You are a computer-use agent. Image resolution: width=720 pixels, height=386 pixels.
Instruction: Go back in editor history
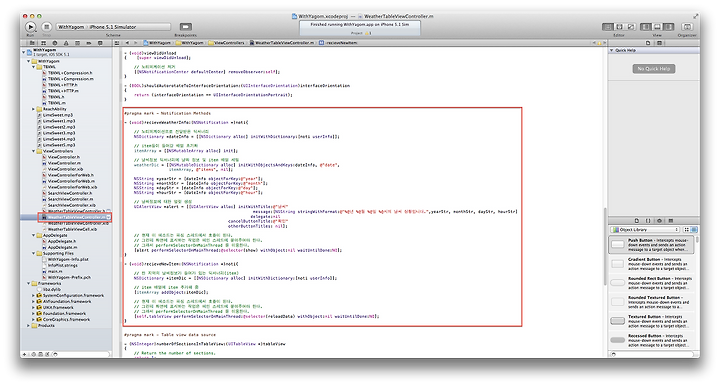[128, 43]
